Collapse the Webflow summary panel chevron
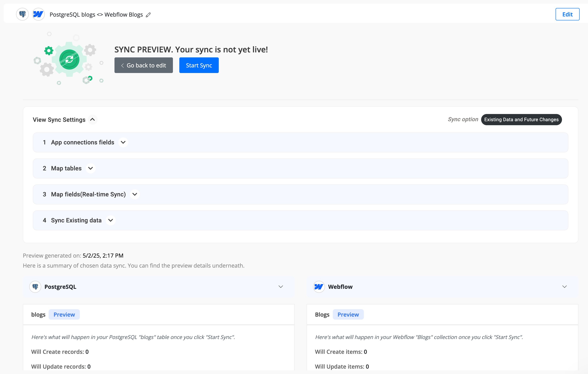 [x=565, y=287]
